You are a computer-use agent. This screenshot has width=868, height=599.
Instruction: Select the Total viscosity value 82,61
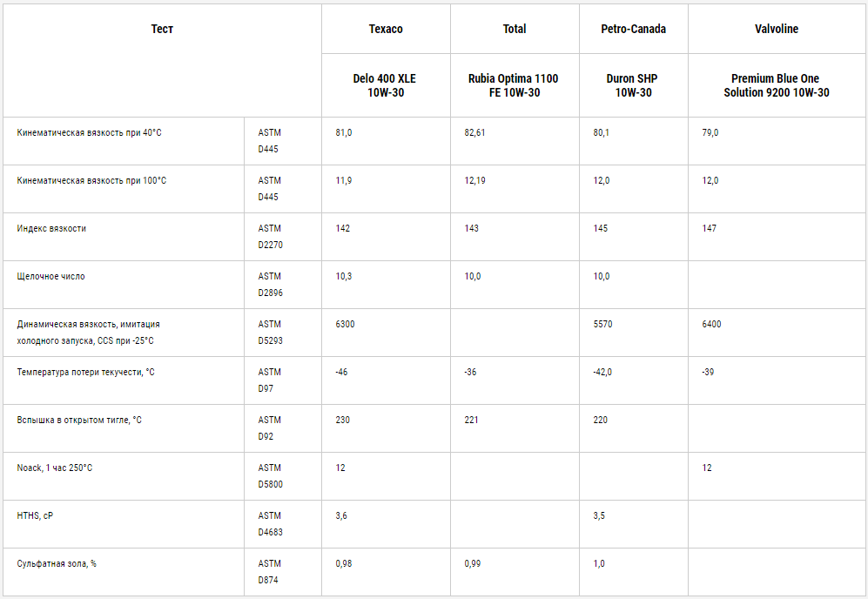[474, 133]
